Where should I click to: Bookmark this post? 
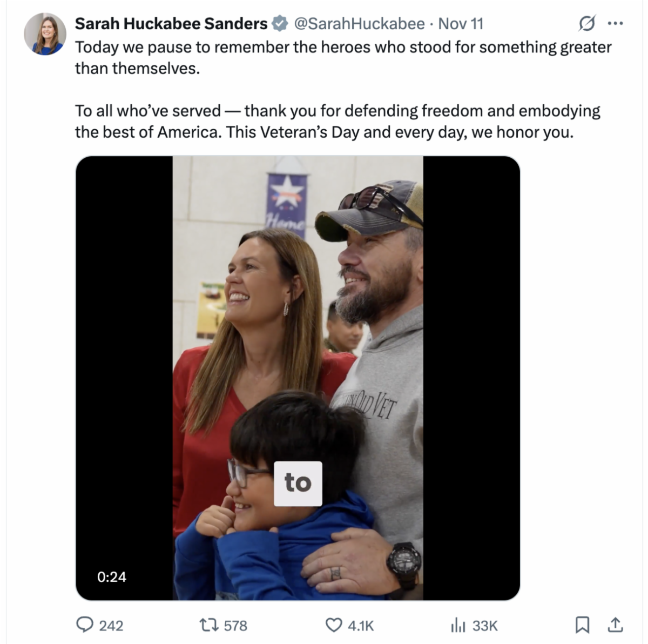[x=582, y=625]
